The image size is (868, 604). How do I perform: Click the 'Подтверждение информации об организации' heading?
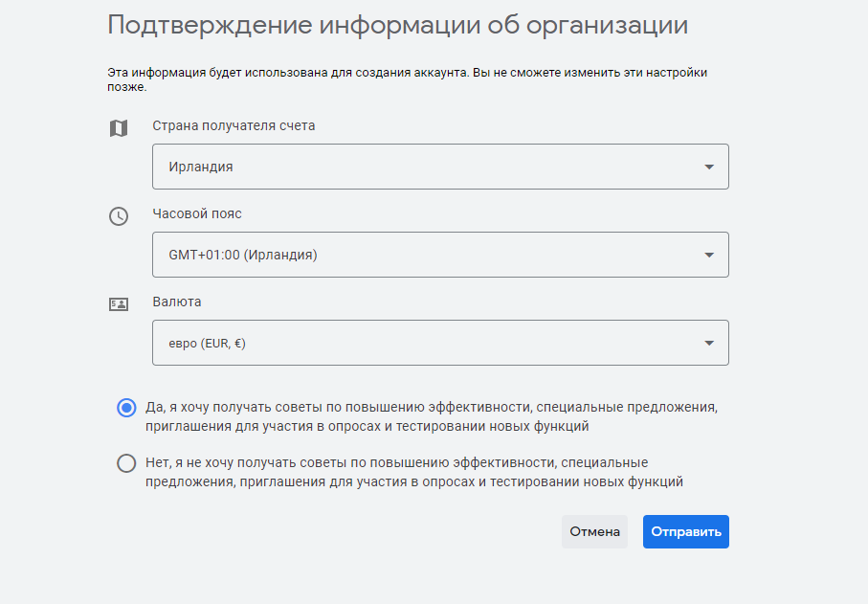tap(397, 25)
